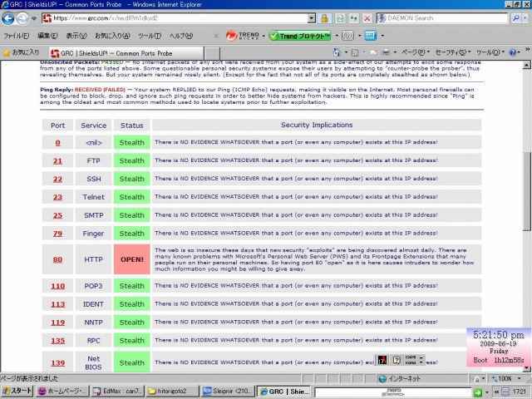The height and width of the screenshot is (399, 532).
Task: Open the ツール(O) command bar dropdown
Action: 490,52
